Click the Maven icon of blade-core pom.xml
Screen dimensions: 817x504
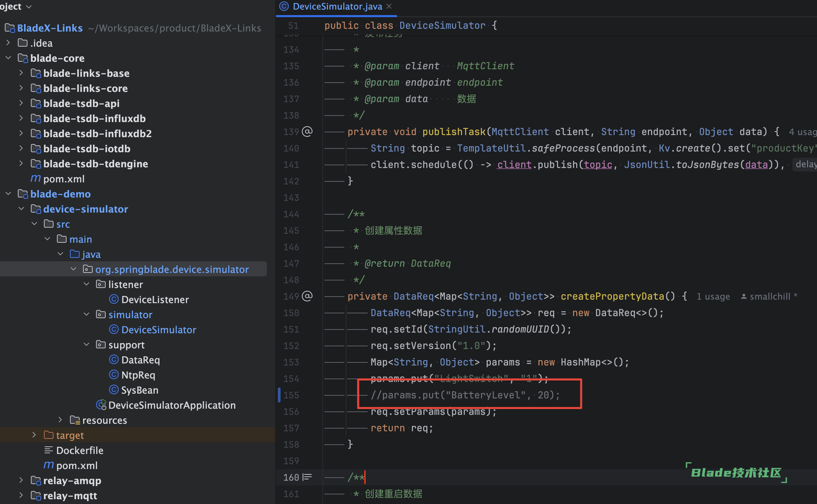[x=35, y=179]
